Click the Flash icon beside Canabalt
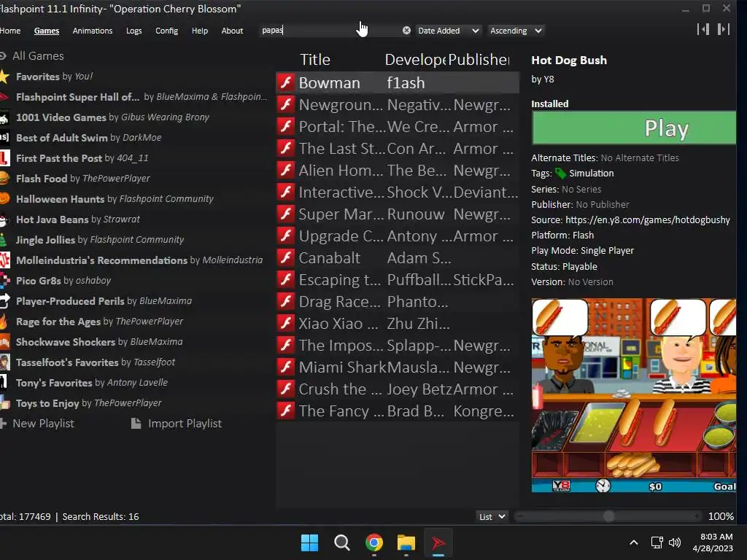Image resolution: width=747 pixels, height=560 pixels. click(x=286, y=257)
